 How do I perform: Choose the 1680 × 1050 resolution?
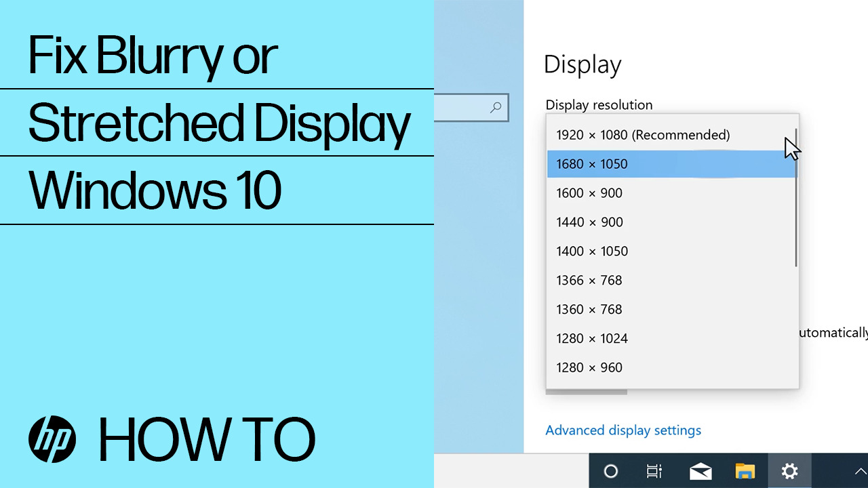pos(592,164)
